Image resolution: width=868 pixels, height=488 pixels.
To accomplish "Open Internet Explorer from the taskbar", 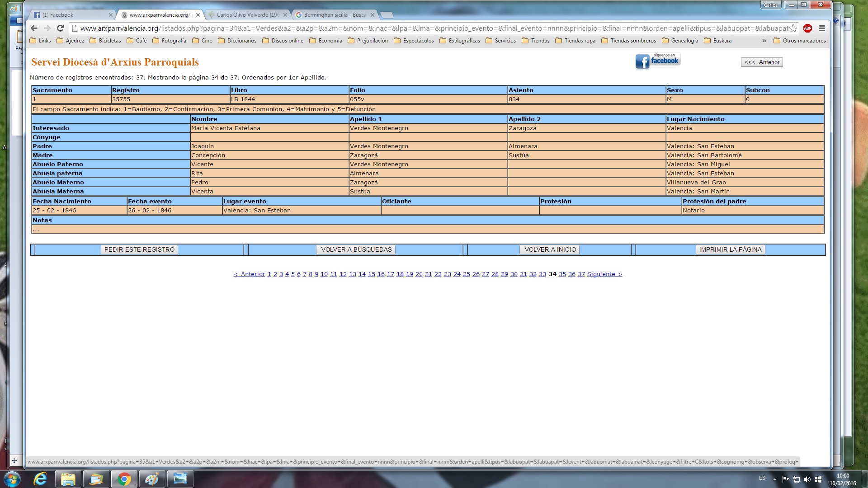I will point(40,479).
